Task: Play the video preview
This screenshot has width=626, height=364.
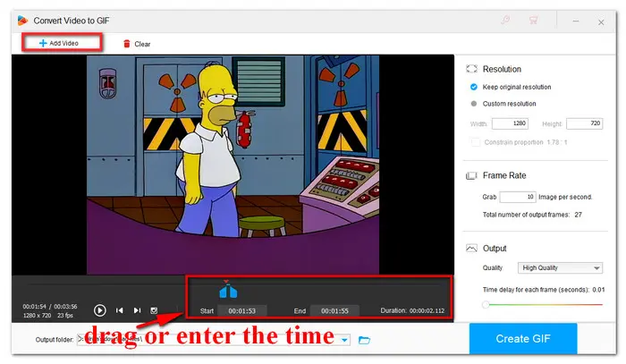Action: tap(100, 310)
